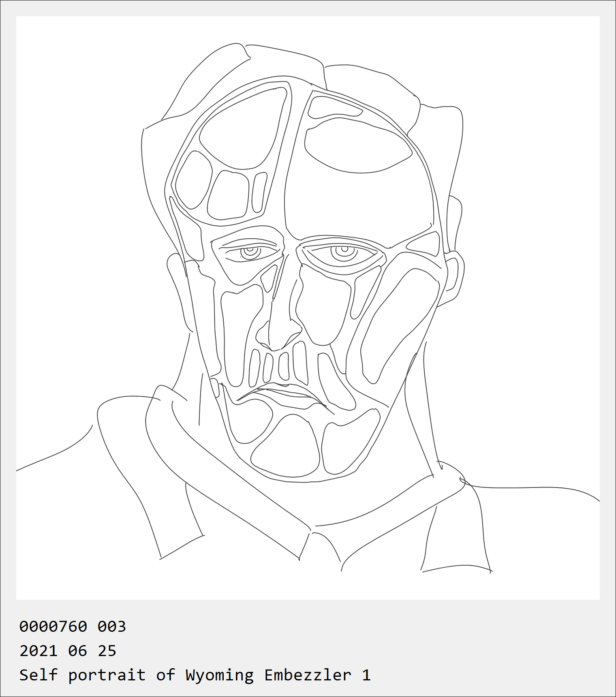Click the word Embezzler in the caption

point(308,675)
